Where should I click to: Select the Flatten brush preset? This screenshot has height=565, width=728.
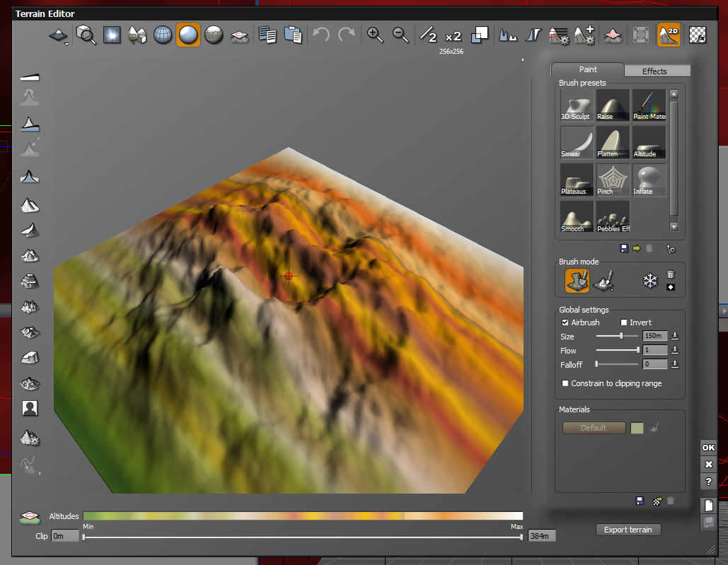613,143
